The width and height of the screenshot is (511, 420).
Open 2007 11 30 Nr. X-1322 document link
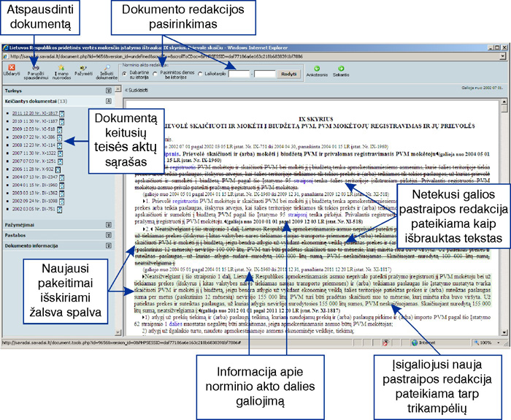34,153
